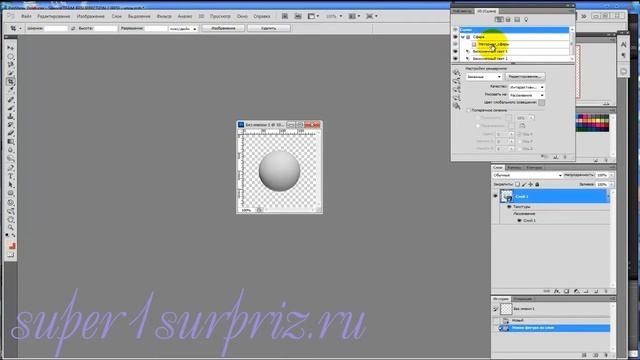This screenshot has height=360, width=640.
Task: Add a layer mask
Action: pyautogui.click(x=567, y=291)
